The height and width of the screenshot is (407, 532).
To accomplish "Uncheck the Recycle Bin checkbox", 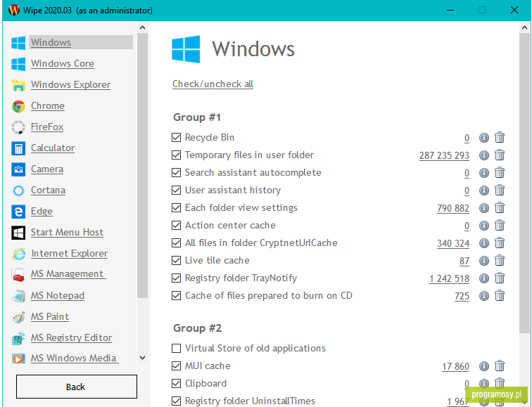I will 176,137.
